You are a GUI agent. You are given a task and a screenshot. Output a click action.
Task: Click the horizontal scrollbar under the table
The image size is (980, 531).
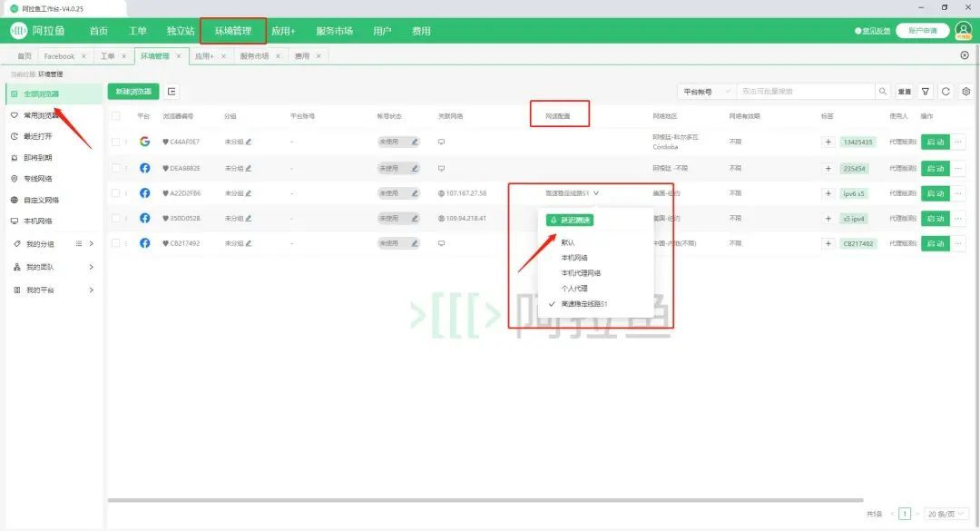click(485, 500)
